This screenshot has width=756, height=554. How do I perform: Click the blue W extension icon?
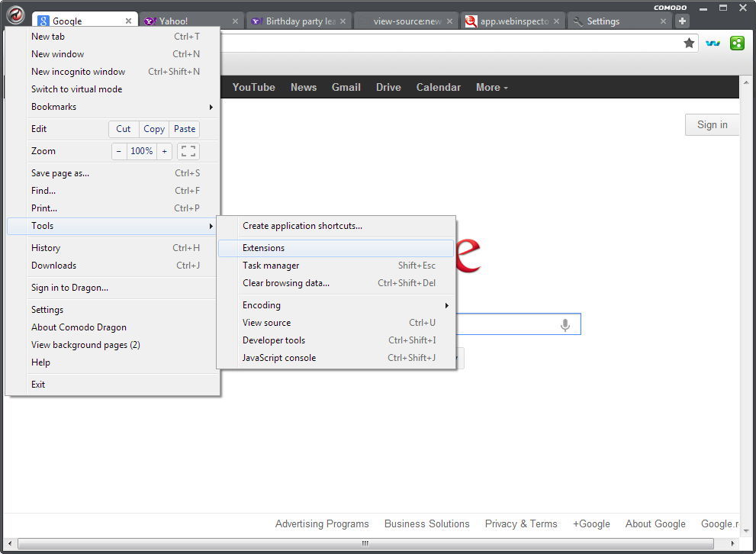click(713, 43)
